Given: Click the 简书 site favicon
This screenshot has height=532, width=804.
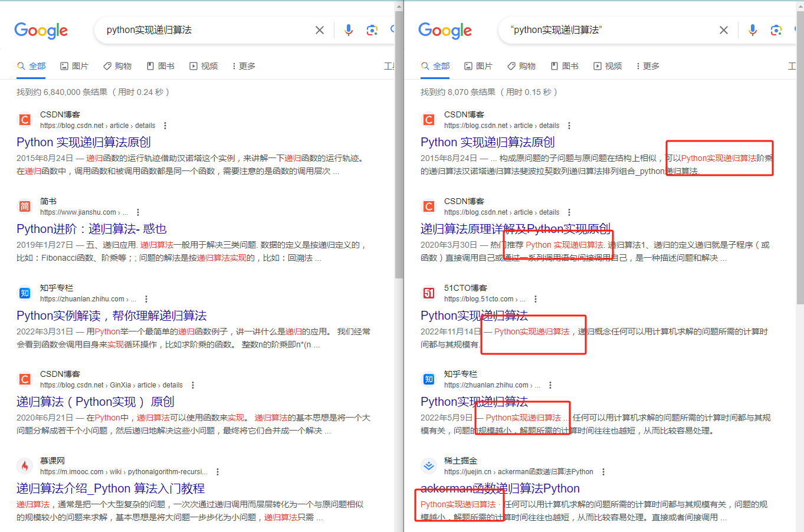Looking at the screenshot, I should tap(25, 206).
